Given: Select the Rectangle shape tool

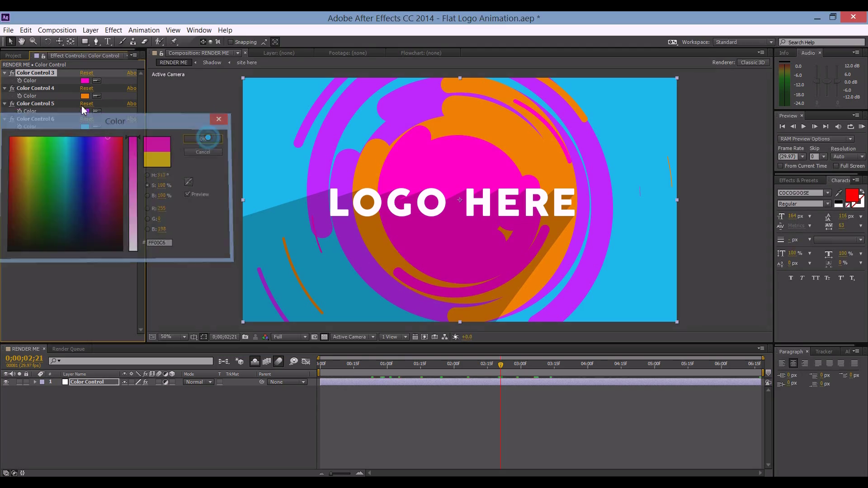Looking at the screenshot, I should click(x=85, y=42).
